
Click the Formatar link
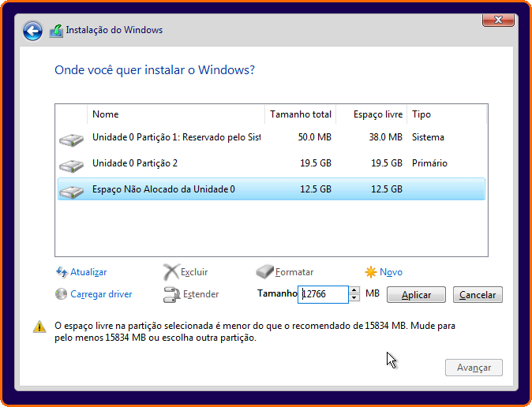pyautogui.click(x=294, y=272)
